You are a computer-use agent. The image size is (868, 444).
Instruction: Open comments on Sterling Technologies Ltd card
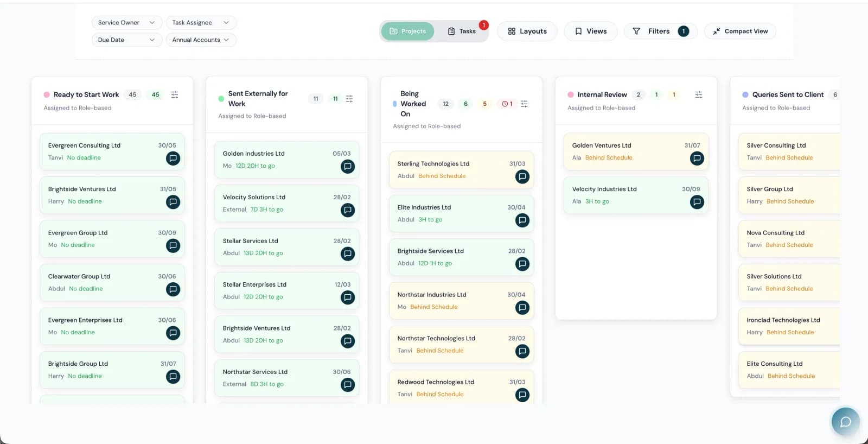[522, 176]
